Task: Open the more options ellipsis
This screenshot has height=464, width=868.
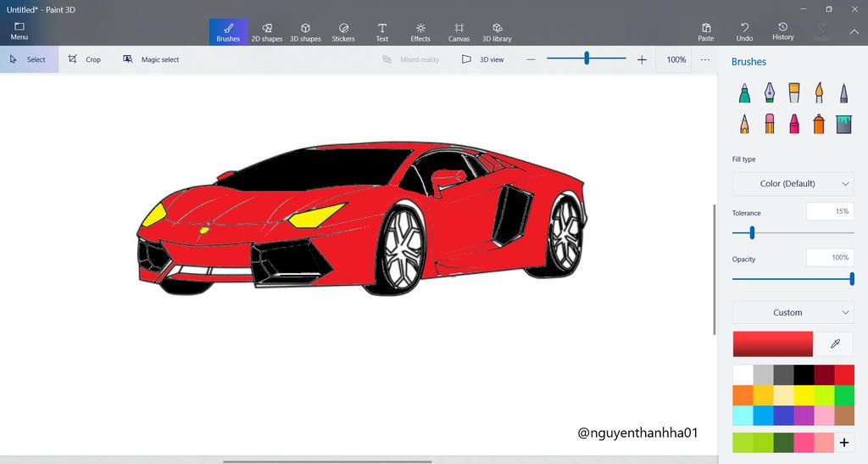Action: (704, 59)
